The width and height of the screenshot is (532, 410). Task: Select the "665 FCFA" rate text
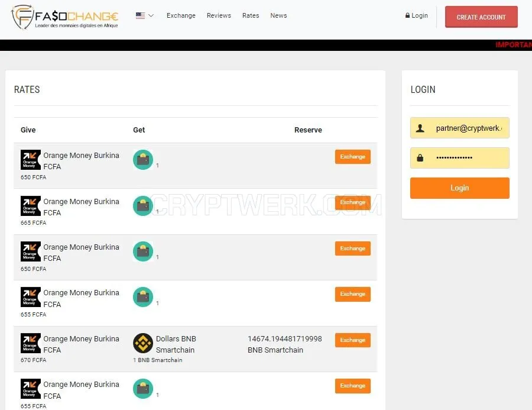coord(33,223)
